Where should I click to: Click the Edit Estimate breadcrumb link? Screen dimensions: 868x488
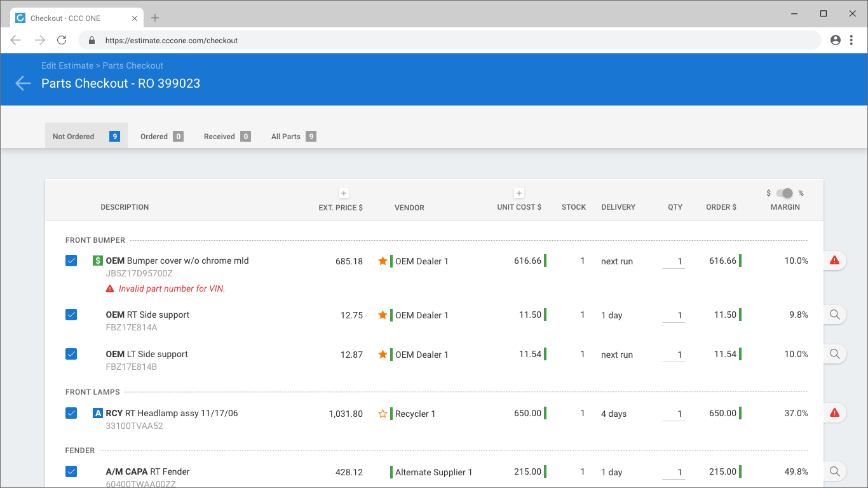(67, 65)
